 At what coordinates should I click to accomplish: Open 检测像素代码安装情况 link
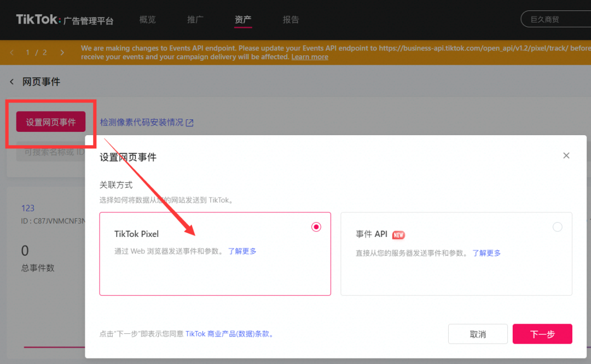tap(147, 122)
